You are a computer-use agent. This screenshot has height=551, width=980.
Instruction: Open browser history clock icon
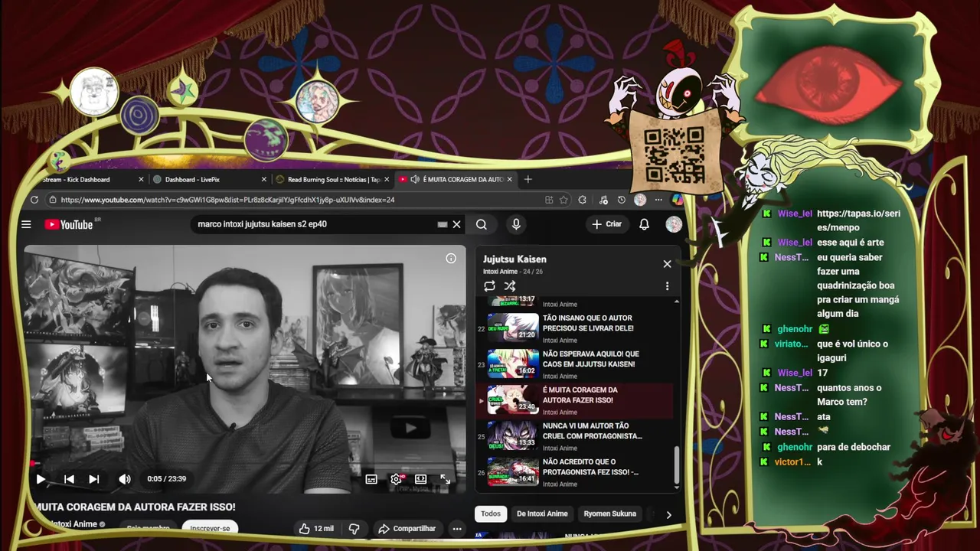coord(622,200)
